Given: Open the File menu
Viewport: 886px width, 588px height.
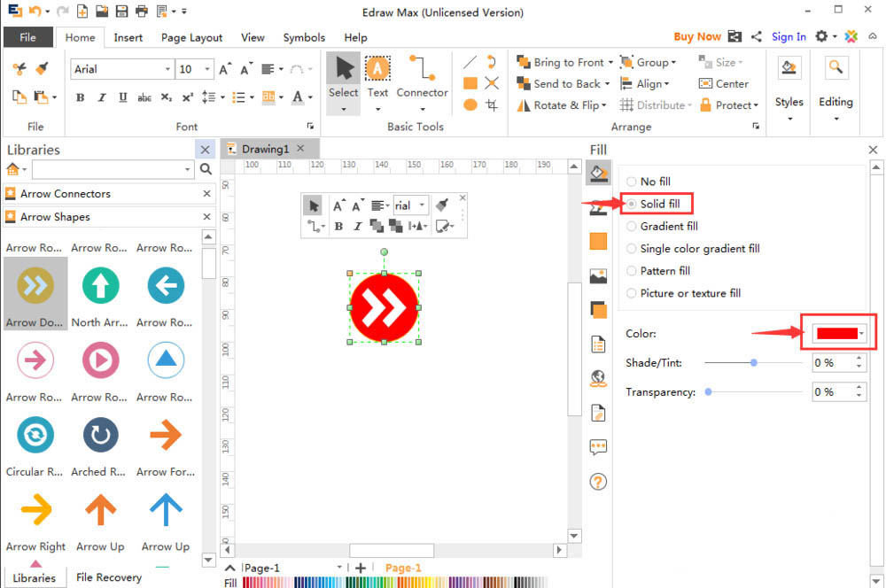Looking at the screenshot, I should (28, 37).
